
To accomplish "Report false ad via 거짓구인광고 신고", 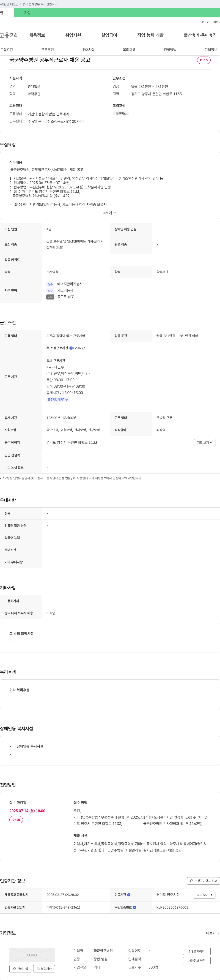I will (203, 881).
